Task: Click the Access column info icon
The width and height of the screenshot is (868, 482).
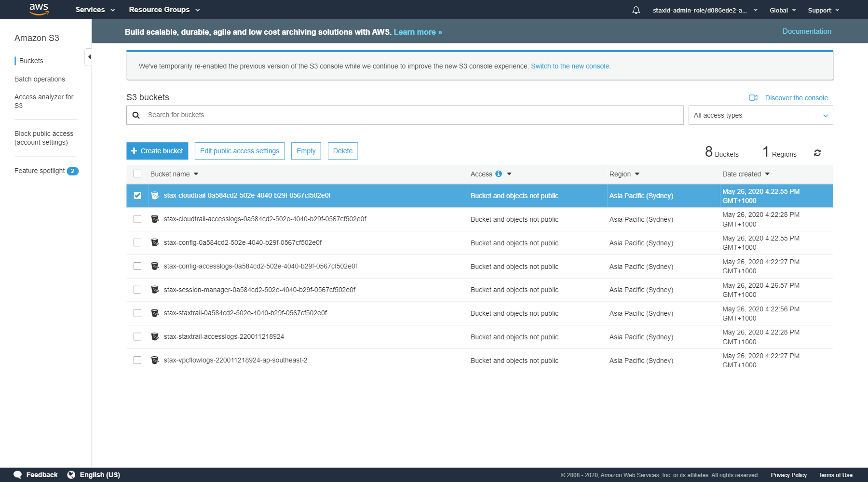Action: tap(499, 174)
